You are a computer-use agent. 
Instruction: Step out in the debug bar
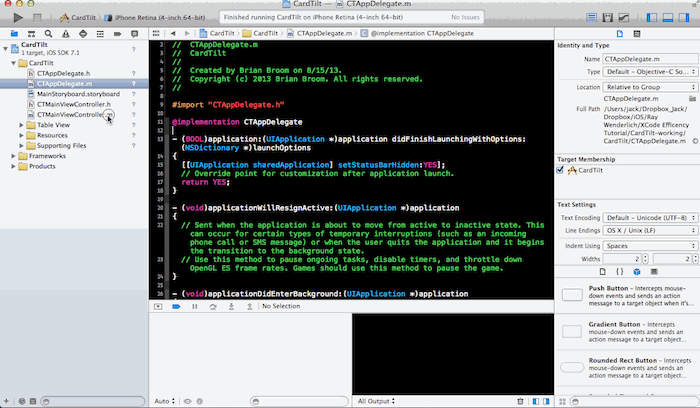[250, 306]
